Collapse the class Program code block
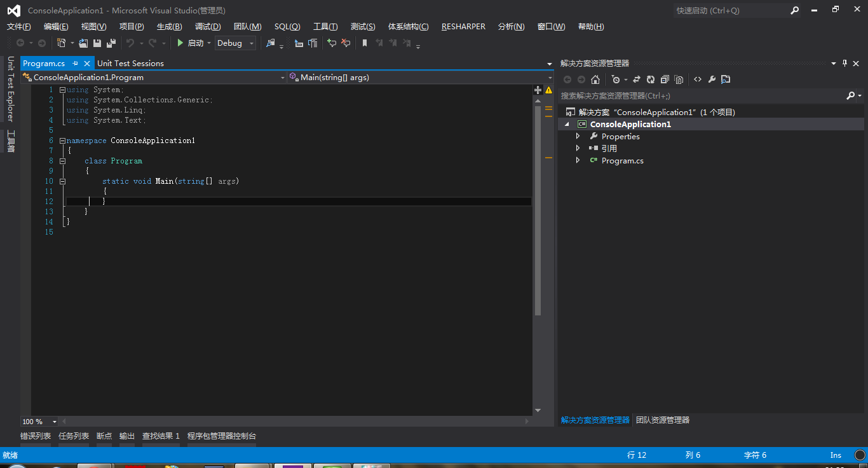The height and width of the screenshot is (468, 868). pyautogui.click(x=62, y=161)
